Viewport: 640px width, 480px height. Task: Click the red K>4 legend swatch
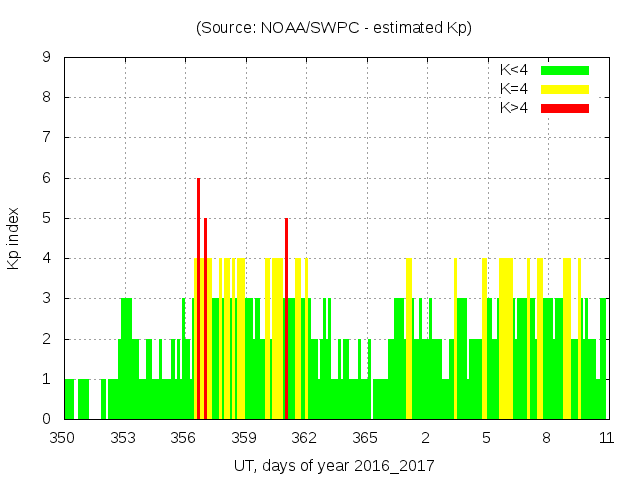[565, 107]
